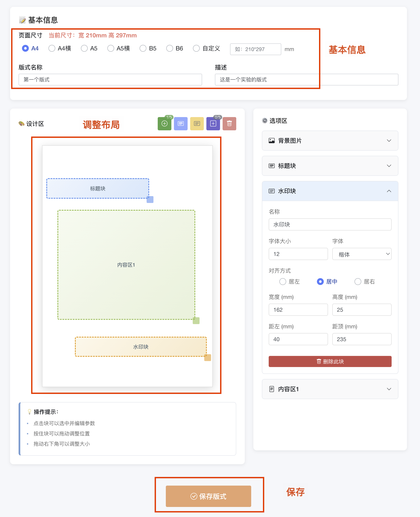Click the blue add title block icon
Screen dimensions: 420x517
(x=181, y=123)
